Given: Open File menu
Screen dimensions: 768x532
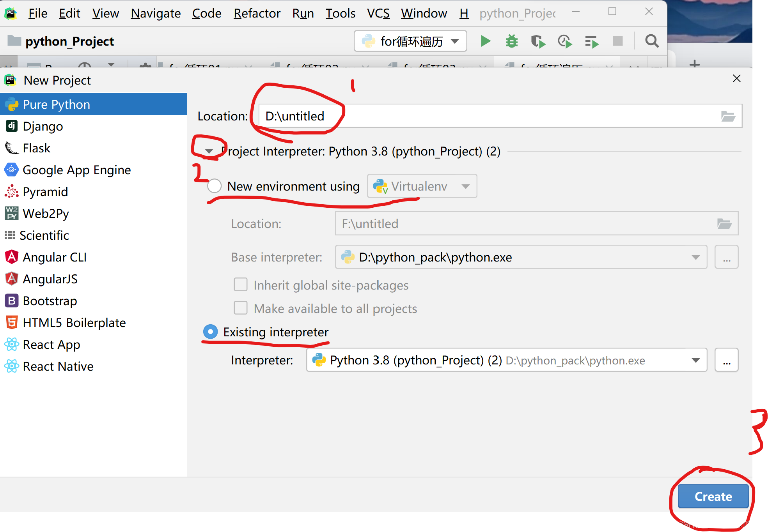Looking at the screenshot, I should click(x=38, y=13).
